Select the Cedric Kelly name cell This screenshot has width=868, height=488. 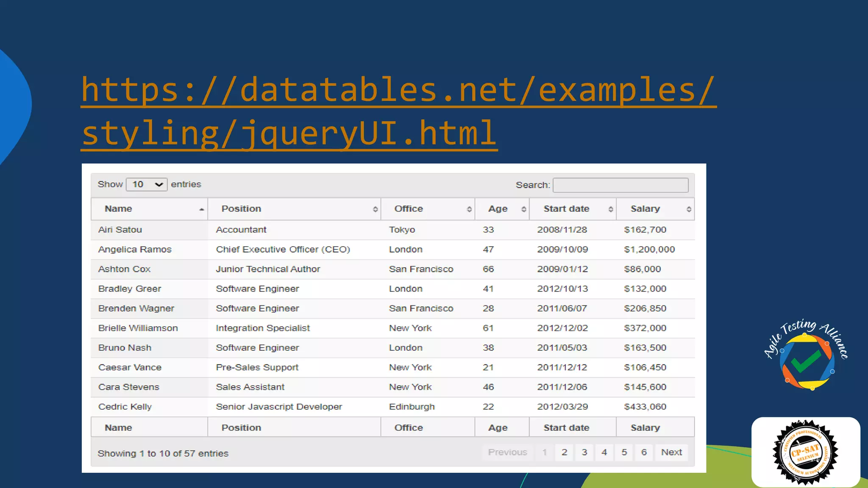point(149,407)
